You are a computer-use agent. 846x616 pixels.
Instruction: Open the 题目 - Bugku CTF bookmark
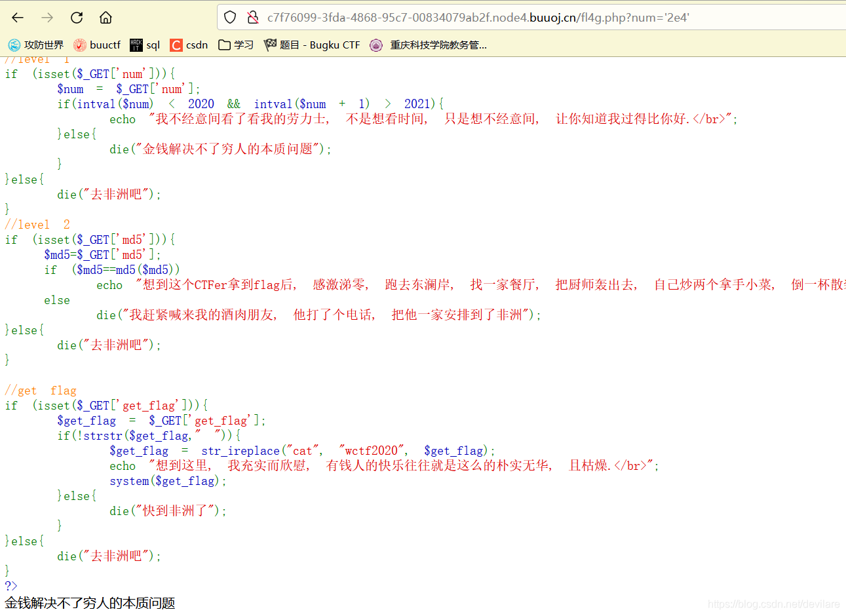[312, 45]
